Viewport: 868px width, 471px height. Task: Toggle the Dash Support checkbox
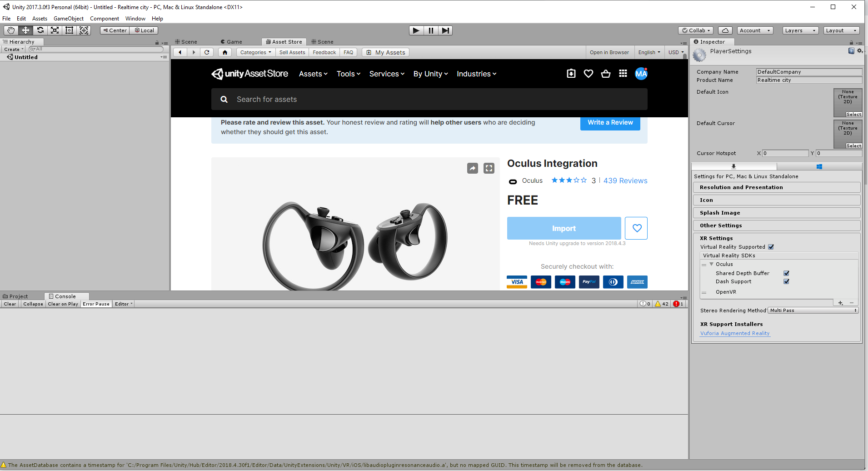click(x=786, y=281)
